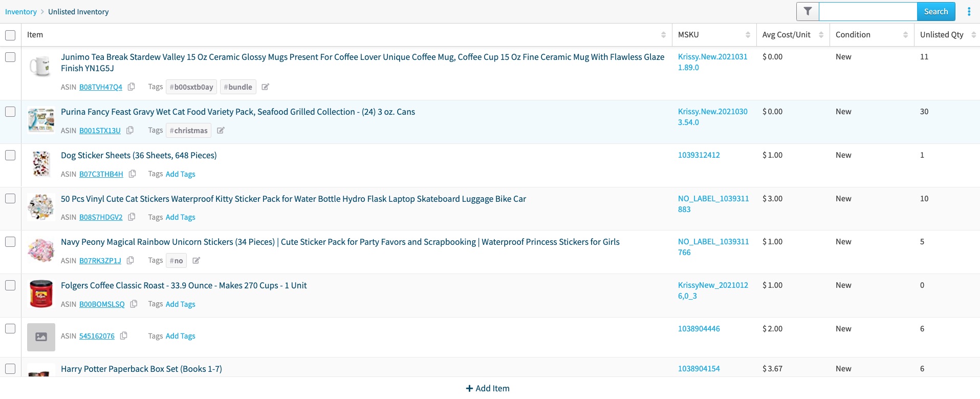980x399 pixels.
Task: Click the #no tag
Action: [x=176, y=261]
